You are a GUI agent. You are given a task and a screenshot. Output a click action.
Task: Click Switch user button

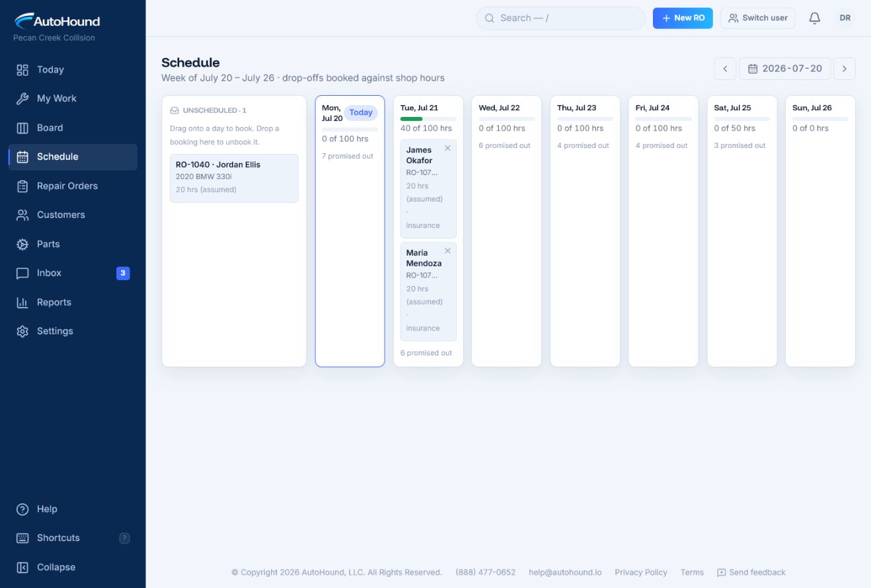[758, 18]
